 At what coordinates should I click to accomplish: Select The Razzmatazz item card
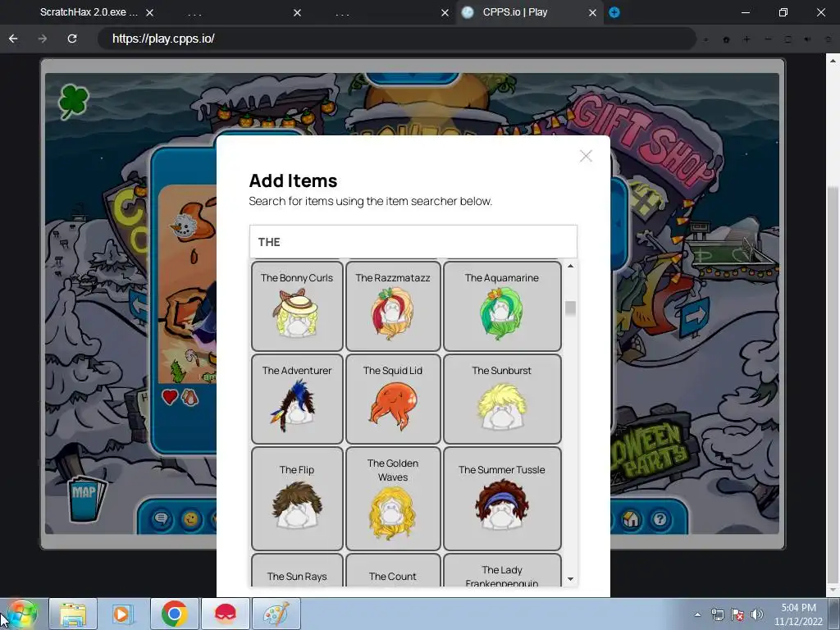[393, 306]
